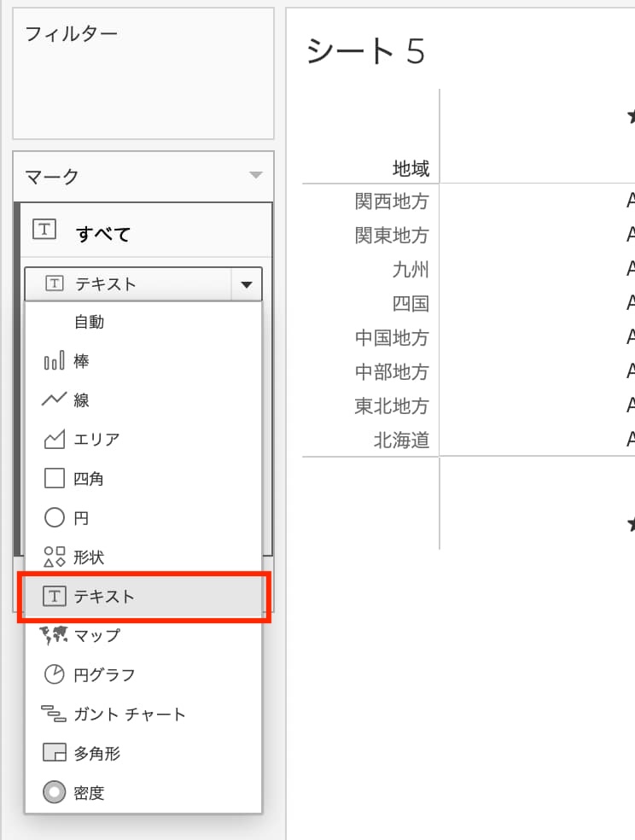The height and width of the screenshot is (840, 635).
Task: Collapse the テキスト mark type dropdown arrow
Action: [246, 284]
